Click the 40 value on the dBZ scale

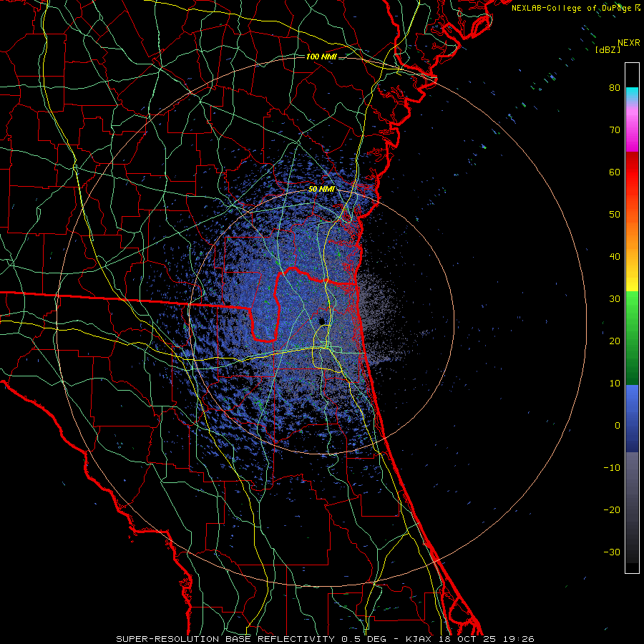coord(615,257)
